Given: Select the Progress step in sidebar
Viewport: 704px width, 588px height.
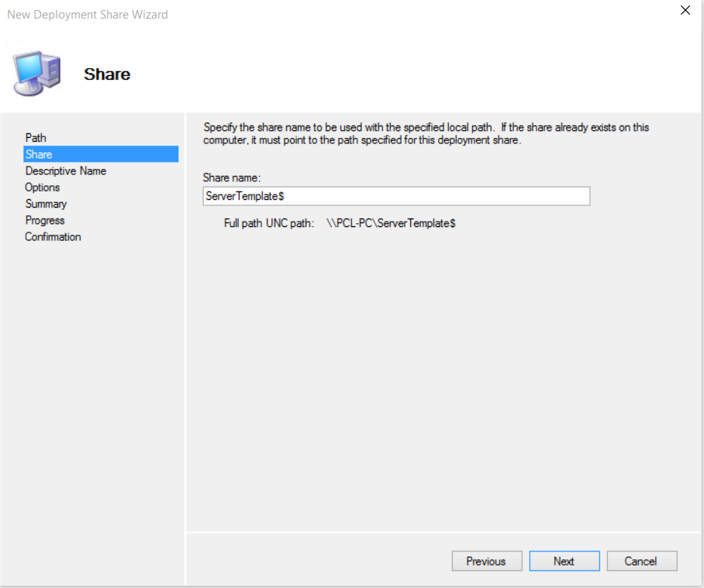Looking at the screenshot, I should coord(45,220).
